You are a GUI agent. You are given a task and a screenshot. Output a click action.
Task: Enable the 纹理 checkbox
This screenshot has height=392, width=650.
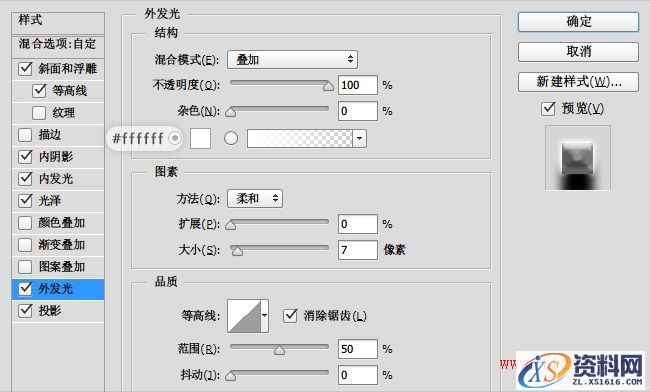pyautogui.click(x=39, y=112)
